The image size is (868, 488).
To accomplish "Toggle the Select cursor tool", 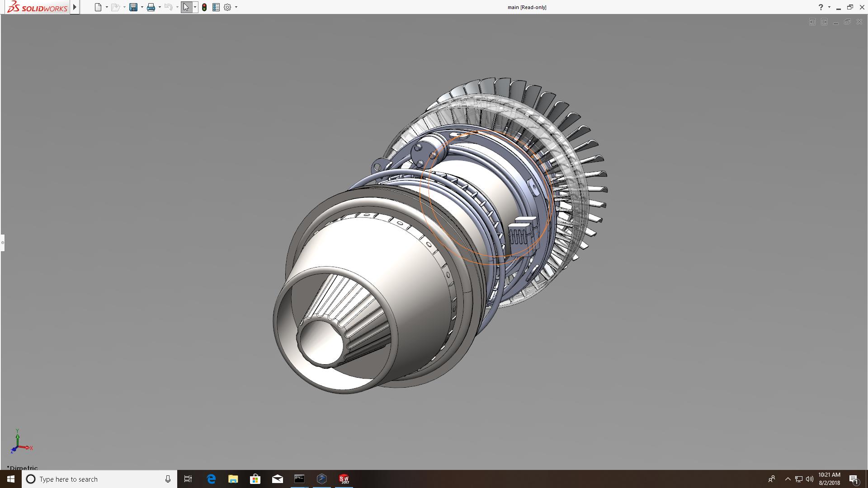I will coord(186,7).
